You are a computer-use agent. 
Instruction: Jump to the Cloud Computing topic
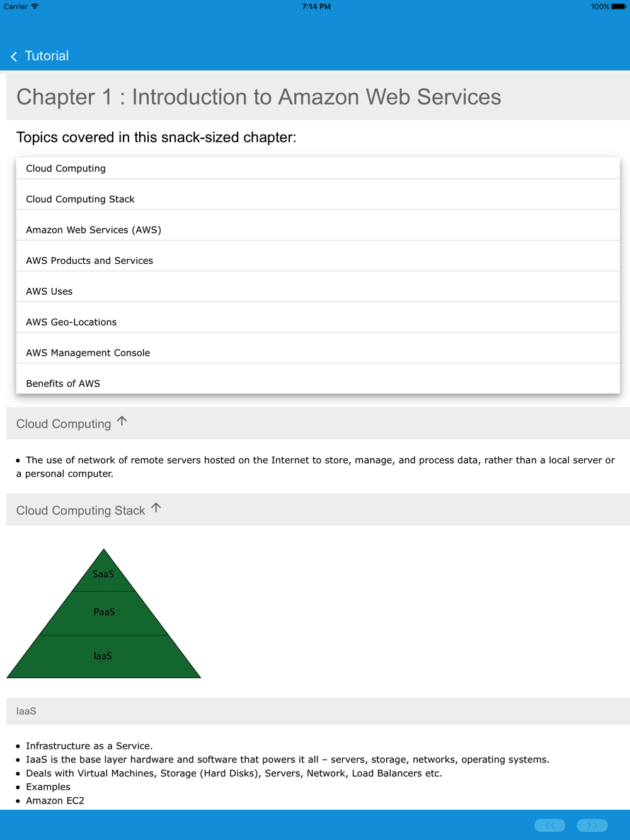coord(66,169)
